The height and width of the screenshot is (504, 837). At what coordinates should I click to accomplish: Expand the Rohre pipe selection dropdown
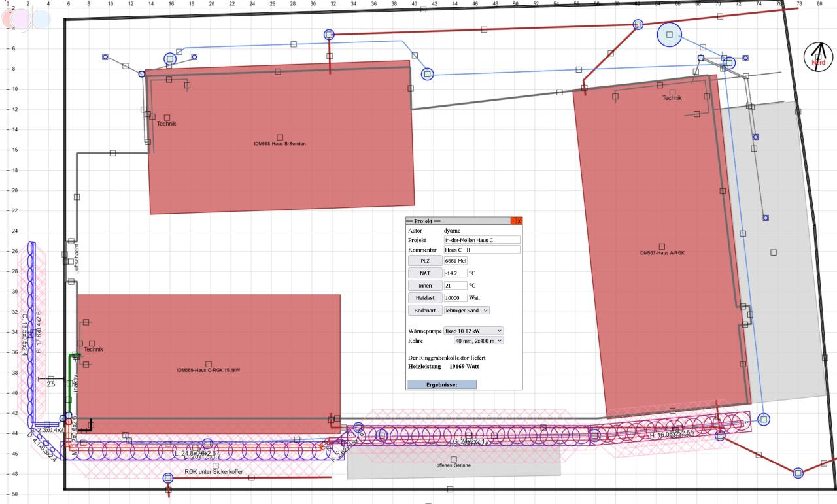pos(479,341)
